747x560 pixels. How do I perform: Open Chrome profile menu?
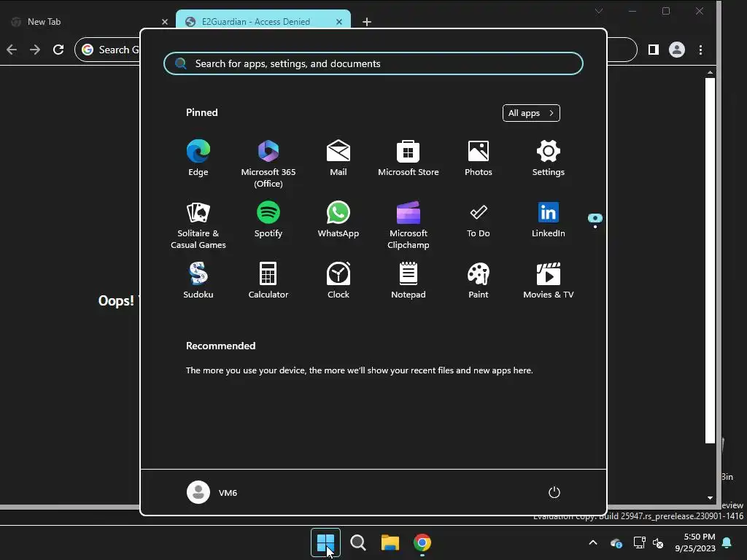[677, 50]
